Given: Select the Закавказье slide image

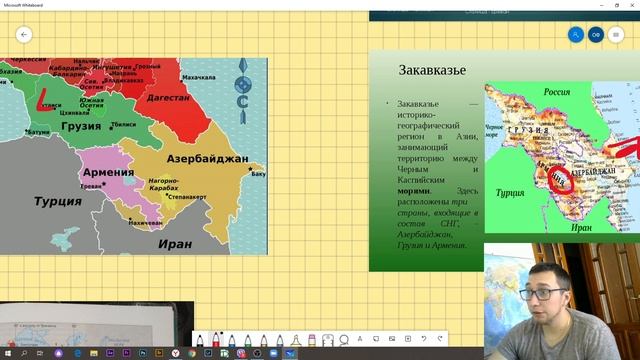Looking at the screenshot, I should coord(504,160).
